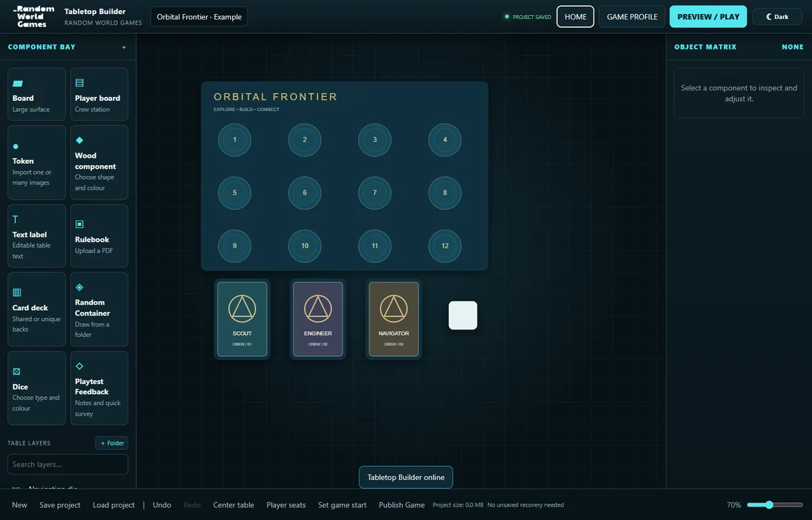Select the ENGINEER crew card
This screenshot has height=520, width=812.
pos(318,319)
